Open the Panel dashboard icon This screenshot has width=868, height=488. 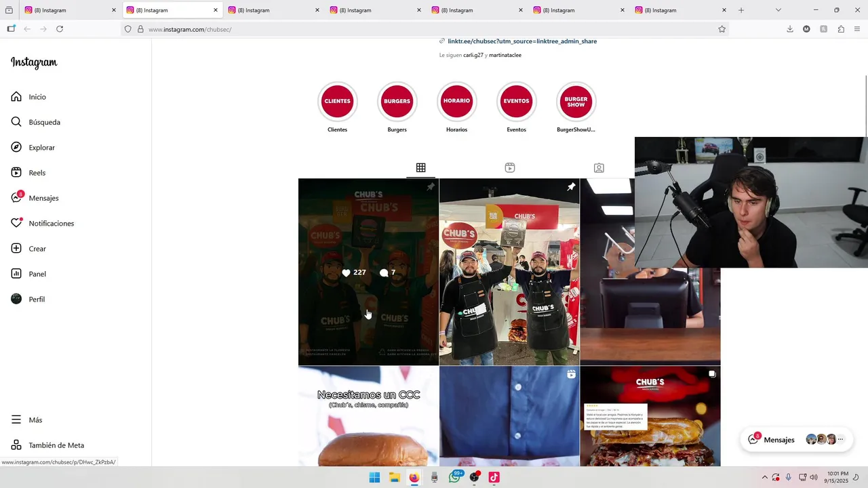(x=16, y=274)
